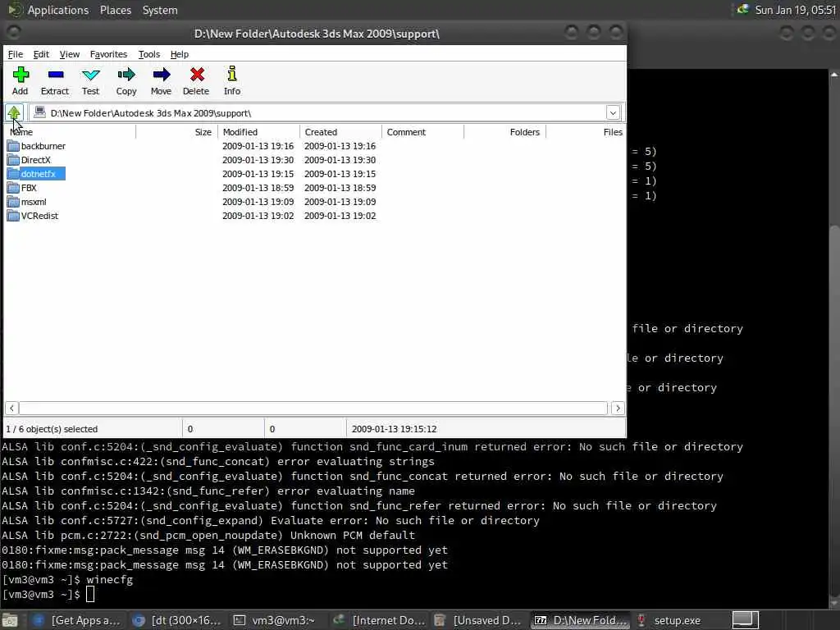The image size is (840, 630).
Task: Click the file list horizontal scrollbar track
Action: [x=313, y=408]
